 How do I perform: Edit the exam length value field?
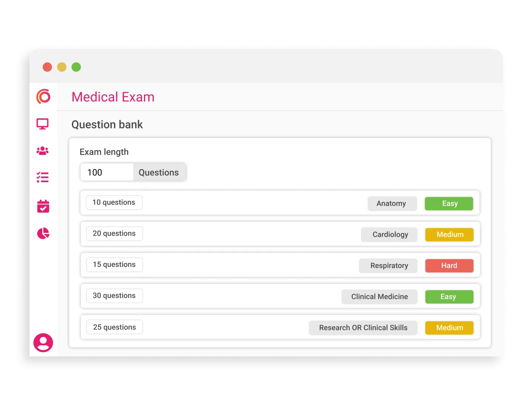(x=106, y=172)
